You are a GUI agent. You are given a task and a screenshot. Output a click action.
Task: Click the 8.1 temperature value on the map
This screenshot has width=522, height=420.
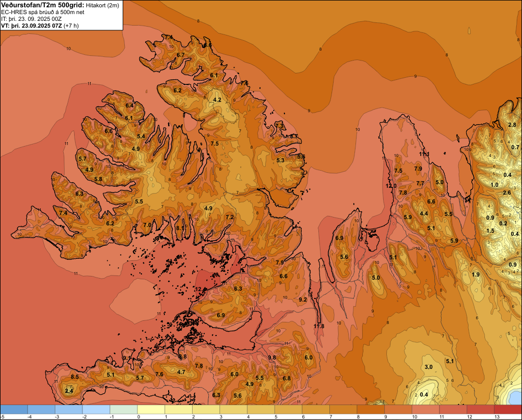[x=180, y=228]
